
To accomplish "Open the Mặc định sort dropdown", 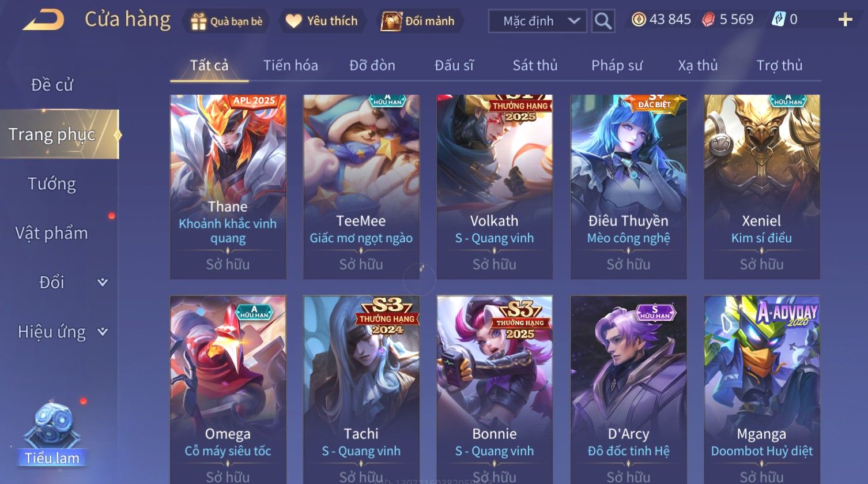I will pyautogui.click(x=537, y=21).
